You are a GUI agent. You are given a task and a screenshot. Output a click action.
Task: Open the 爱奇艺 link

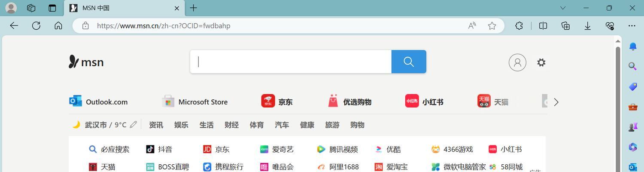tap(277, 149)
